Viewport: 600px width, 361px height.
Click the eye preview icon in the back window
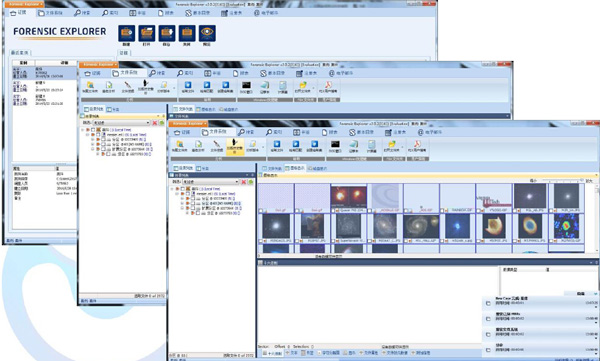(207, 33)
